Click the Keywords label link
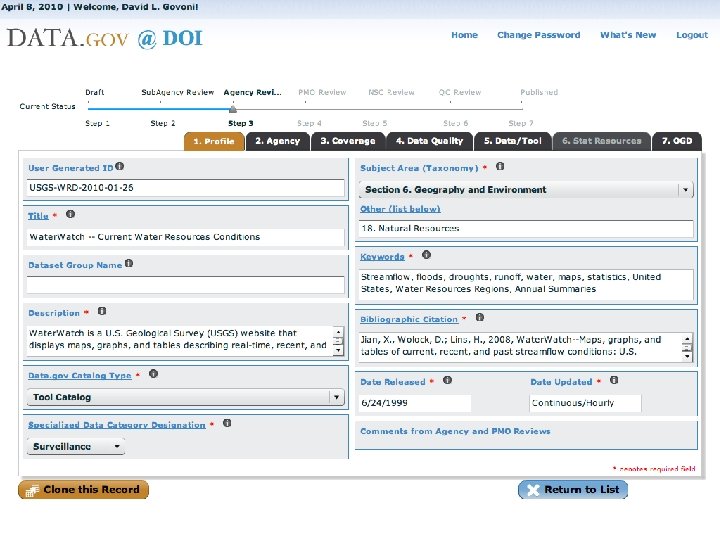Screen dimensions: 720x540 click(x=382, y=257)
